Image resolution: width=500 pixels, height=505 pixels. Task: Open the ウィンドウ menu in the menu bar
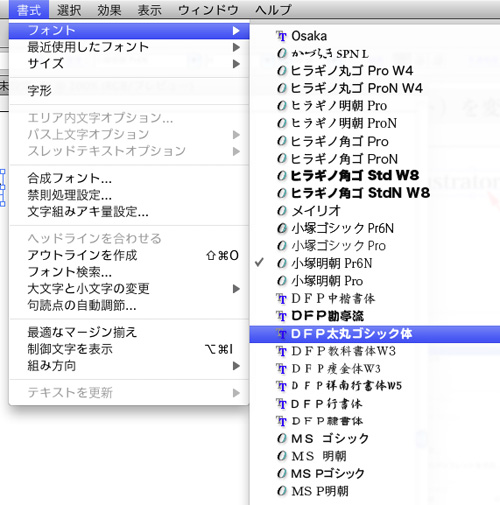point(208,10)
